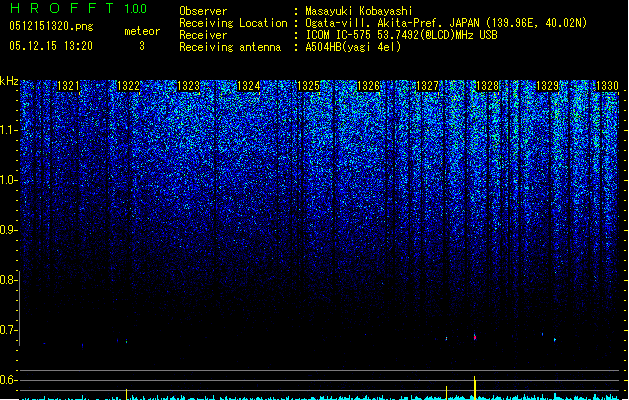Click the 1325 time marker
This screenshot has width=629, height=400.
pos(308,86)
